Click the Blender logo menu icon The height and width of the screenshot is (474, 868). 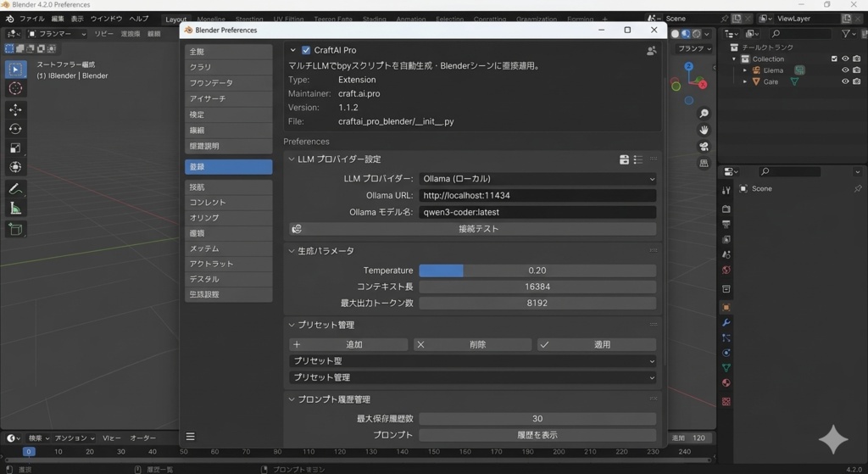[x=9, y=19]
